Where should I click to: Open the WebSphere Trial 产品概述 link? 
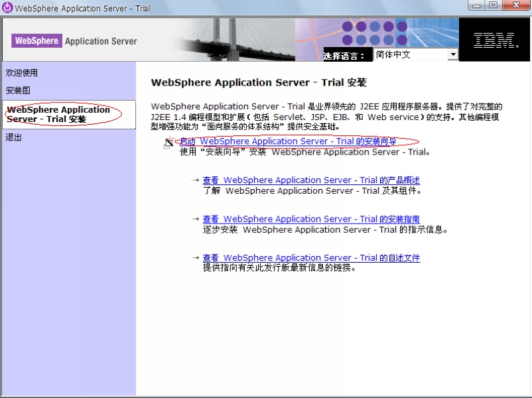pos(312,180)
